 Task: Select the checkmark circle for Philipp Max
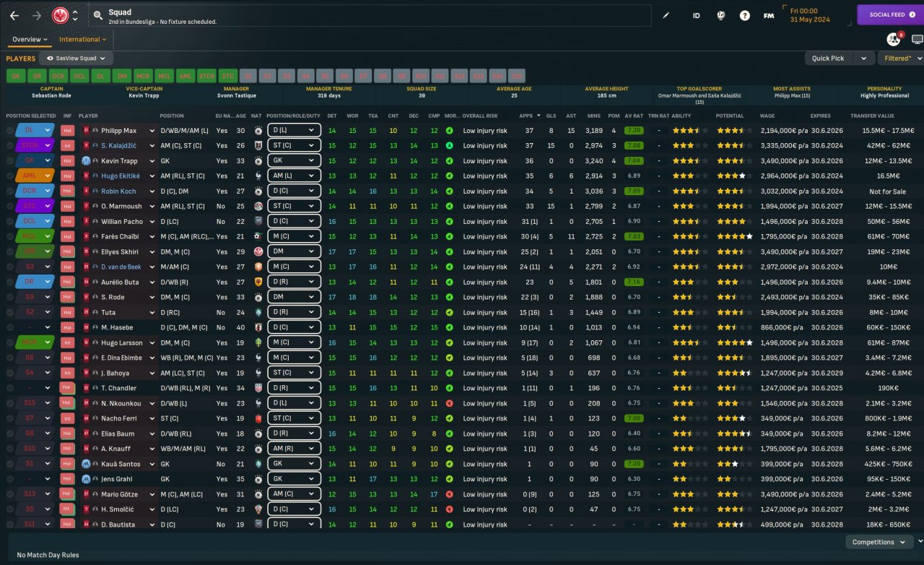(10, 131)
